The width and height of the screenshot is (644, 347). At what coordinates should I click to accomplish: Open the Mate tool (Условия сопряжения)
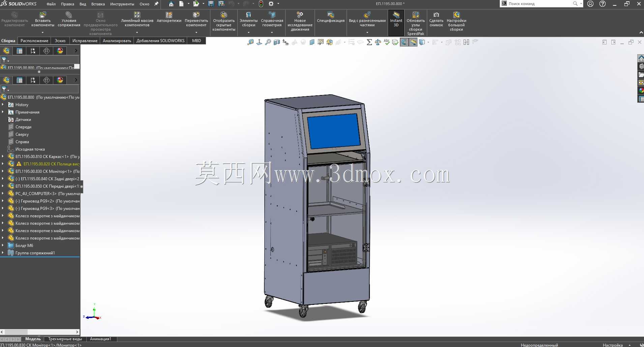click(69, 20)
